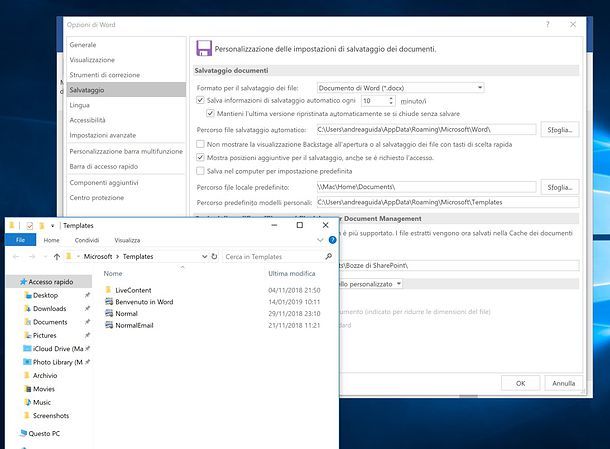Toggle auto-save information checkbox
This screenshot has width=610, height=449.
pyautogui.click(x=200, y=100)
